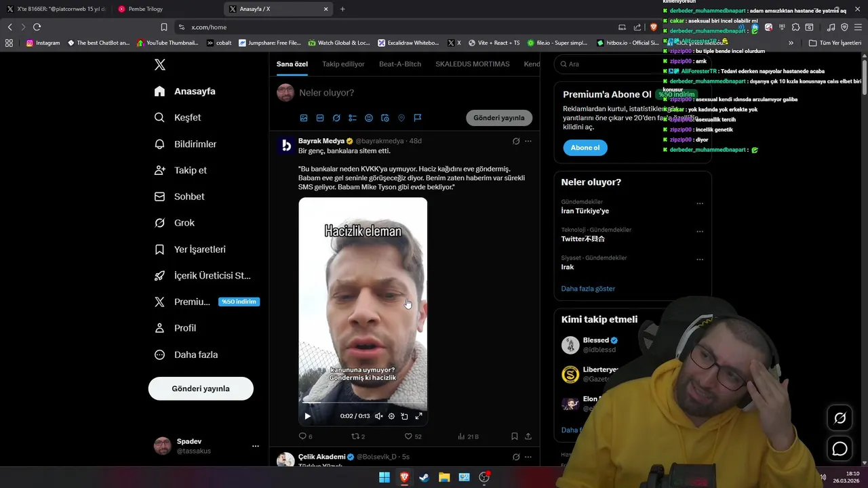Switch to SKALEDUS MORTIMAS tab
The width and height of the screenshot is (868, 488).
[x=473, y=64]
